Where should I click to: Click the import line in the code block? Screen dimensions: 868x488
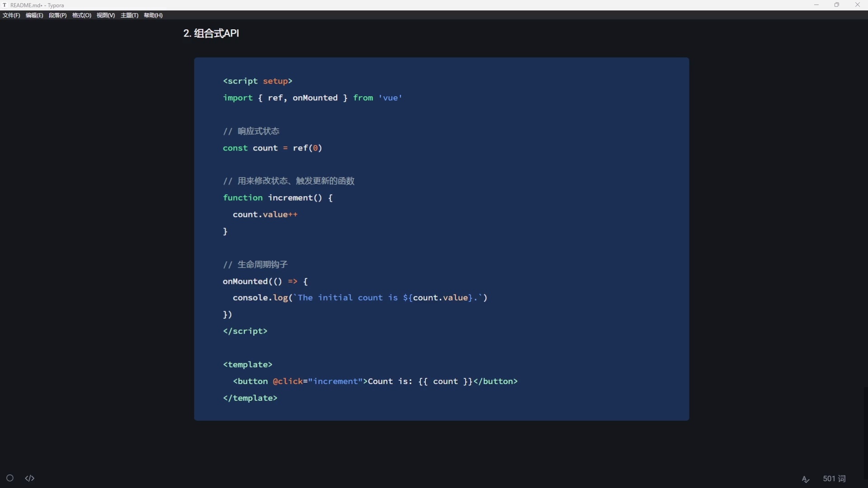coord(312,98)
